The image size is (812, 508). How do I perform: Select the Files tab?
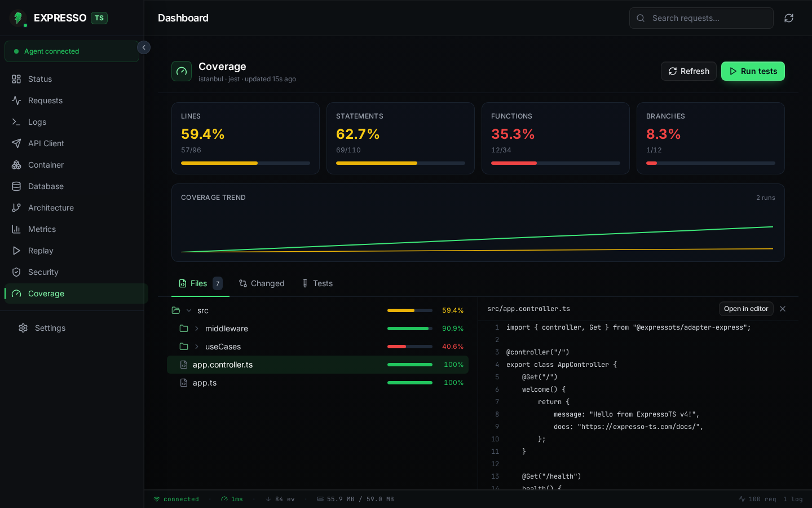(x=201, y=283)
